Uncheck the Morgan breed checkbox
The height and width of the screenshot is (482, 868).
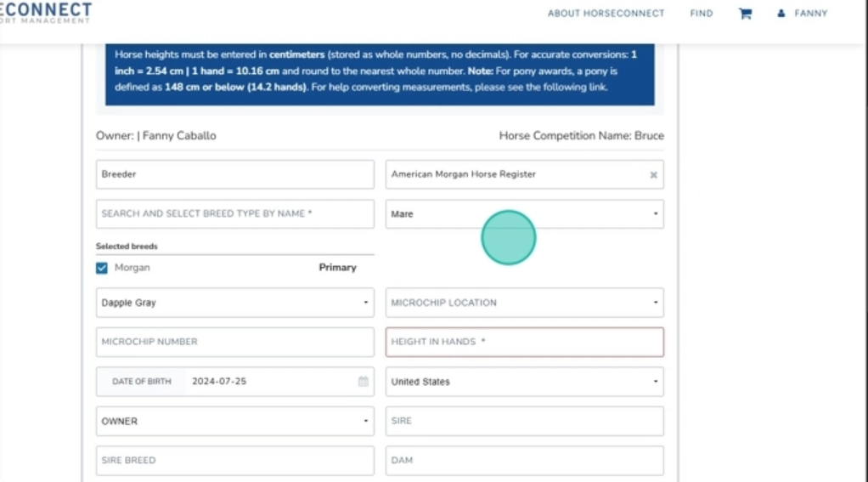click(x=102, y=268)
